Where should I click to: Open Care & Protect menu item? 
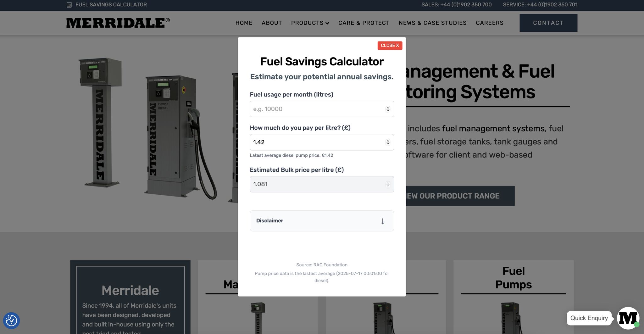(364, 23)
